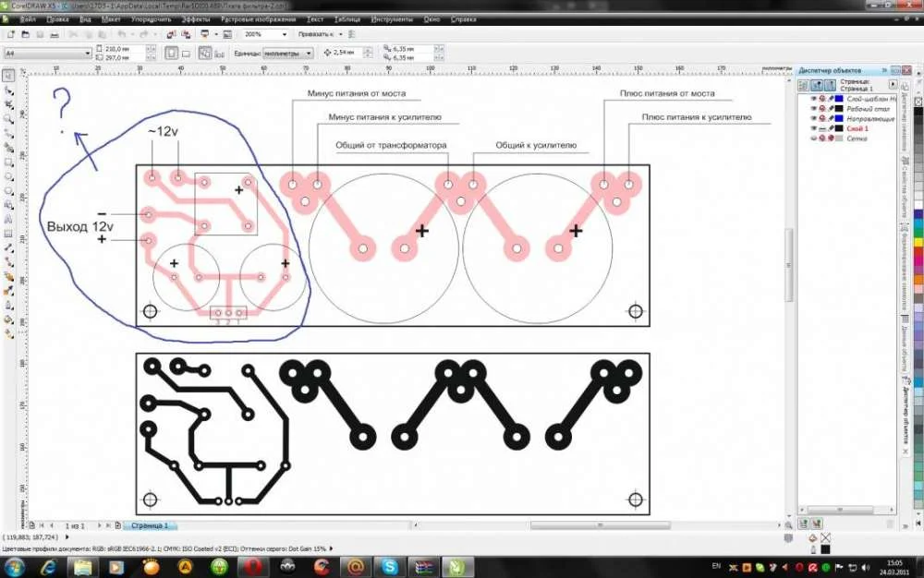Screen dimensions: 924x578
Task: Select the Crop tool in the toolbox
Action: click(x=8, y=104)
